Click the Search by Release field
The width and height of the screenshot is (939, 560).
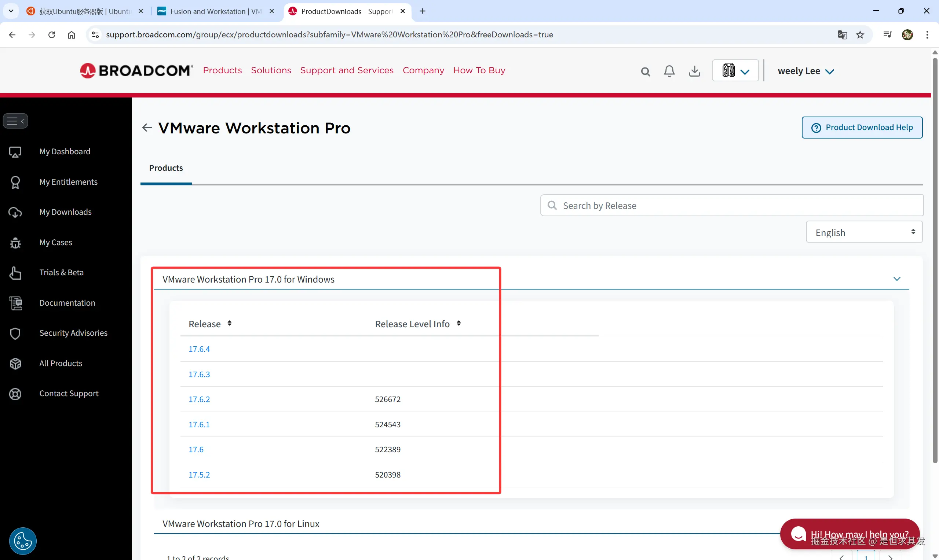(731, 205)
